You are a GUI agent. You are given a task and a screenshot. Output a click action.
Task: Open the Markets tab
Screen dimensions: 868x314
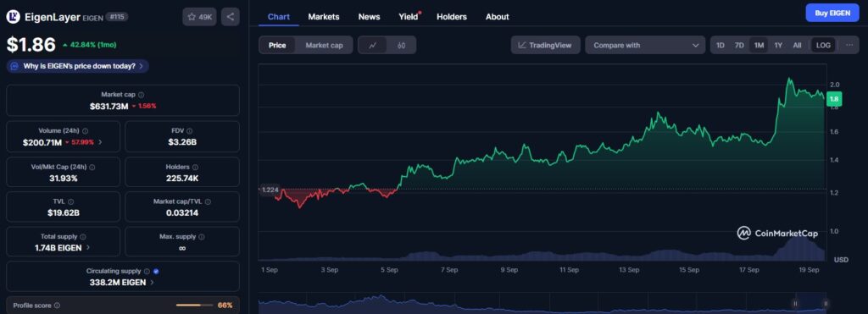click(x=324, y=17)
